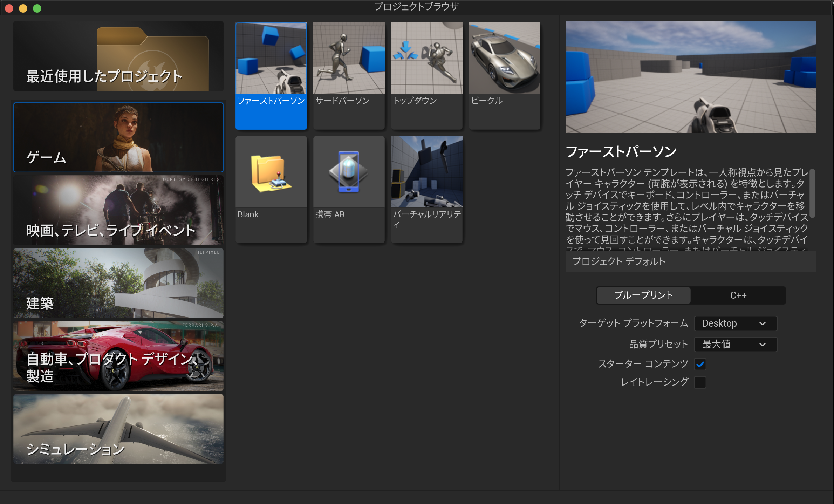Switch to the ゲーム category

(x=118, y=137)
